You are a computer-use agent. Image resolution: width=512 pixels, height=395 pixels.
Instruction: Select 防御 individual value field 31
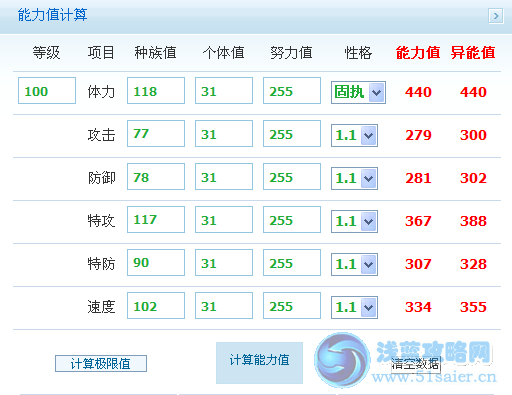coord(224,176)
